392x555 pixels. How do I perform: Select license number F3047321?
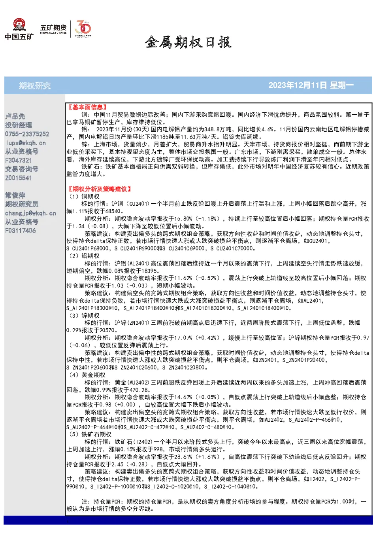tap(18, 160)
